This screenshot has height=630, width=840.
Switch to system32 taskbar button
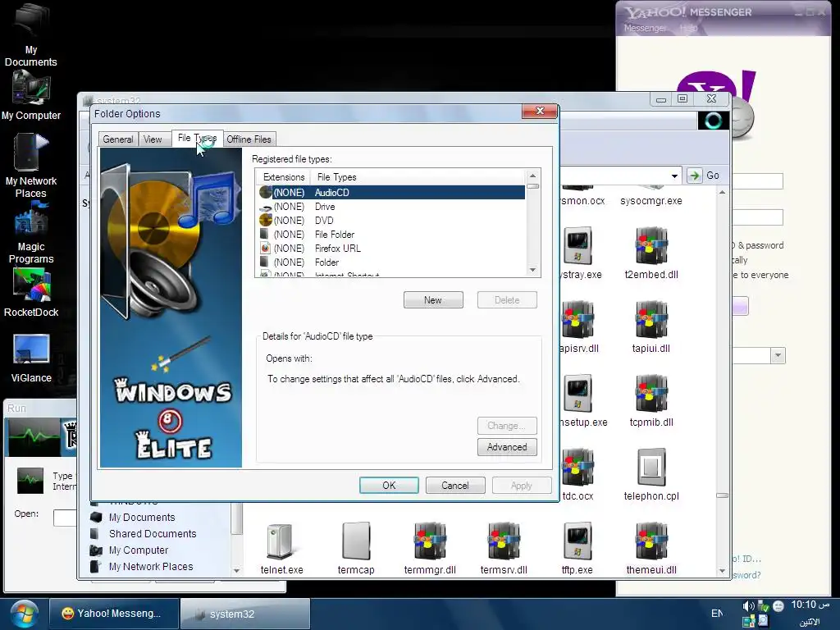[x=244, y=614]
